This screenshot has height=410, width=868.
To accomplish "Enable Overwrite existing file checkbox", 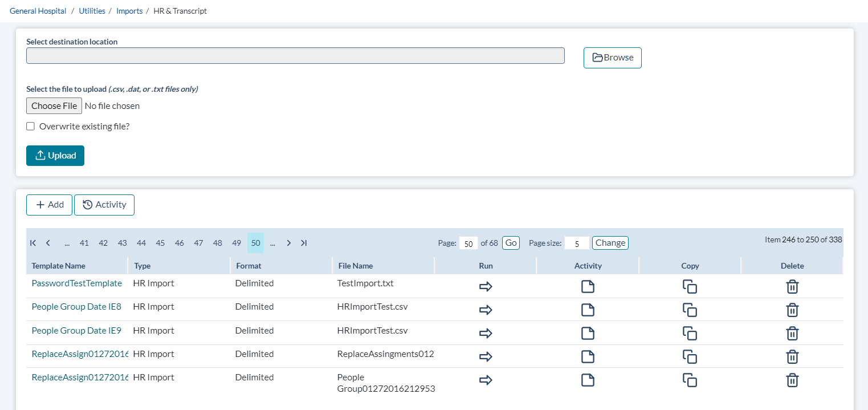I will pyautogui.click(x=31, y=127).
